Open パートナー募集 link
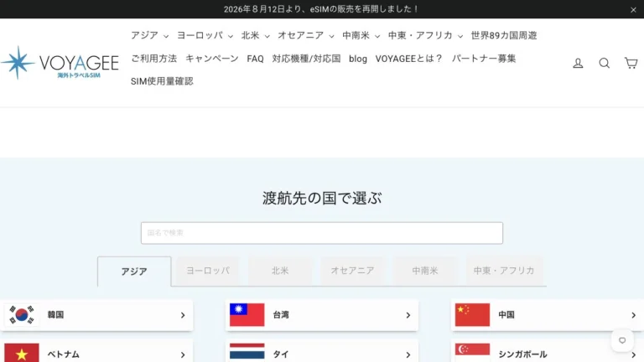The image size is (644, 362). tap(484, 59)
